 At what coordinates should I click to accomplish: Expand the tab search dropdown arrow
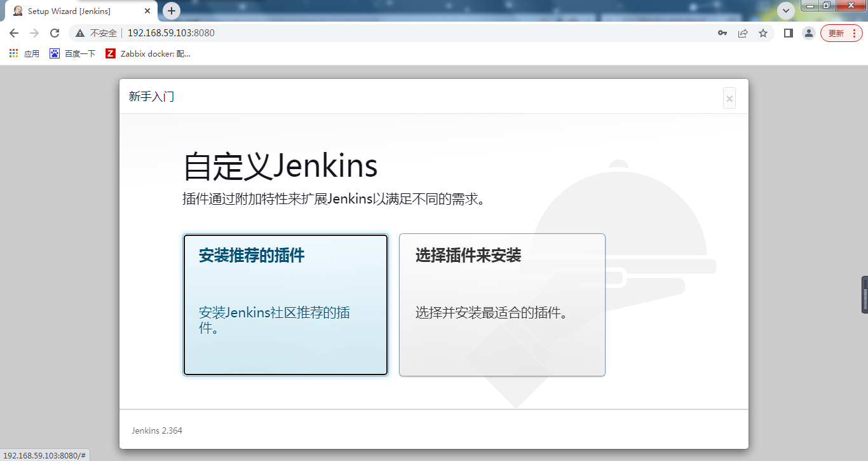[787, 11]
